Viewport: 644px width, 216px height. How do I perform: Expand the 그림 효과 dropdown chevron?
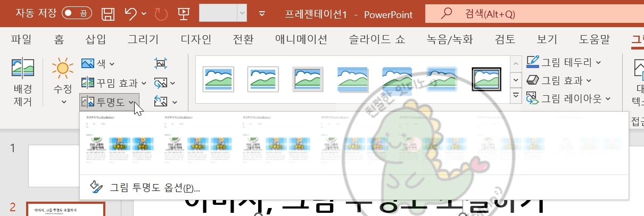click(589, 80)
